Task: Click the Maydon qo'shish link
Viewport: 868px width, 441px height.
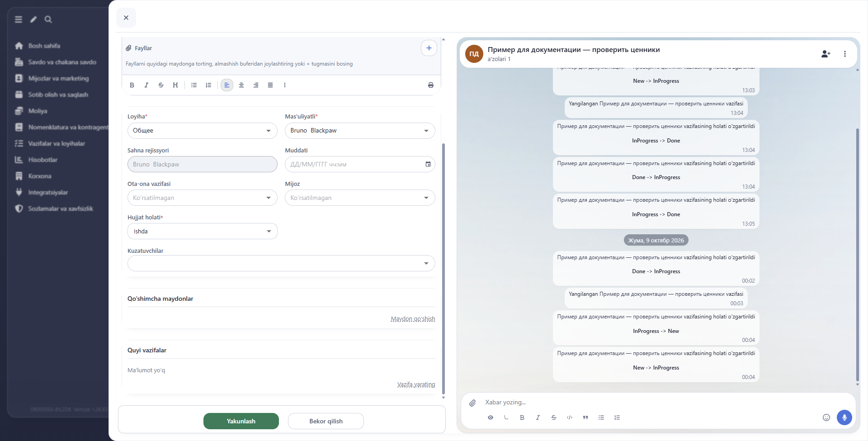Action: pos(413,319)
